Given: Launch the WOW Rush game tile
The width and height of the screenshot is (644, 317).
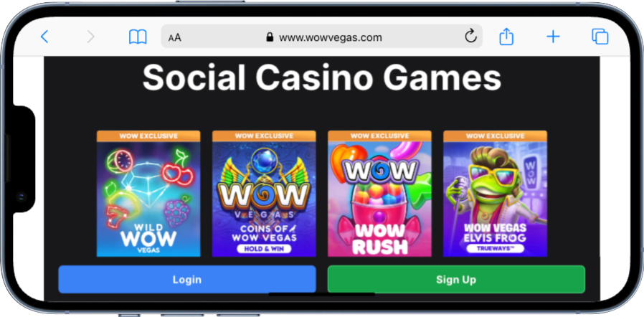Looking at the screenshot, I should [379, 194].
